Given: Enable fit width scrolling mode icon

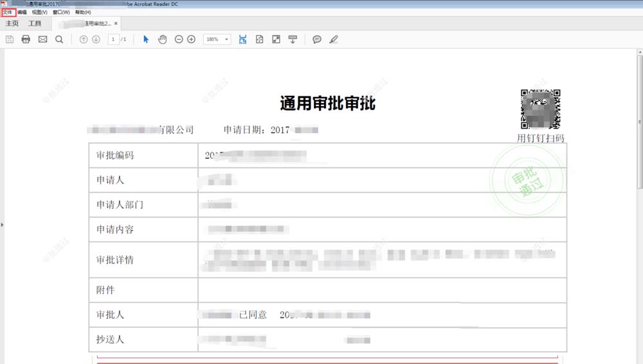Looking at the screenshot, I should click(243, 39).
